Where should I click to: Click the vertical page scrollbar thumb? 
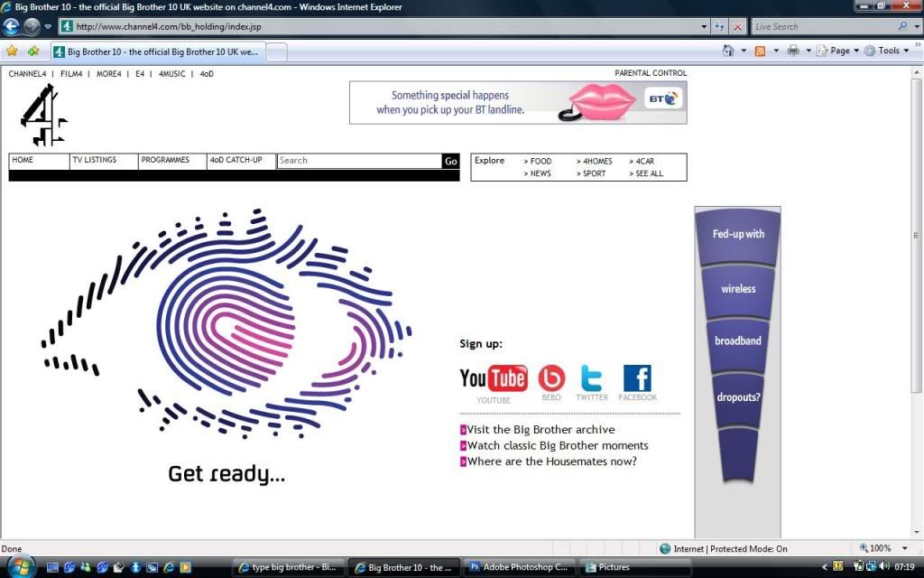(917, 235)
